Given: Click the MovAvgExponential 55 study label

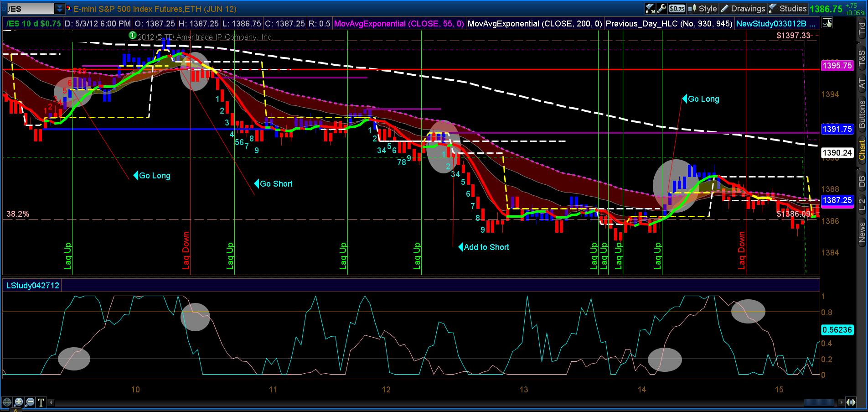Looking at the screenshot, I should coord(399,23).
